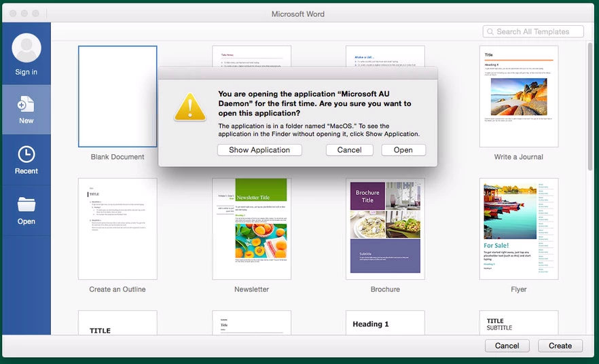The height and width of the screenshot is (364, 599).
Task: Click the Brochure label text
Action: point(385,289)
